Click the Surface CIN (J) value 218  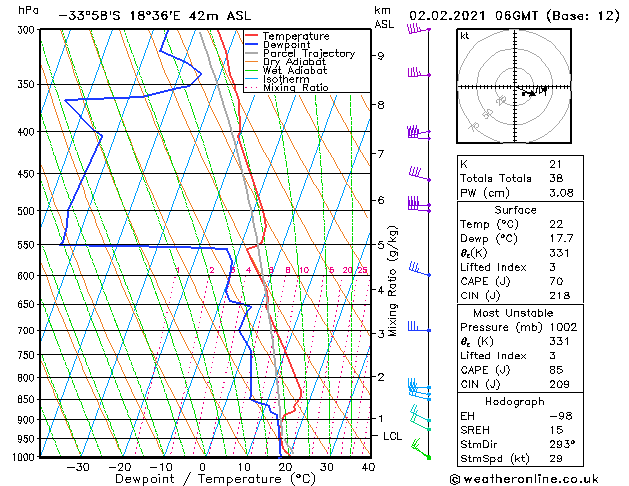[x=560, y=296]
